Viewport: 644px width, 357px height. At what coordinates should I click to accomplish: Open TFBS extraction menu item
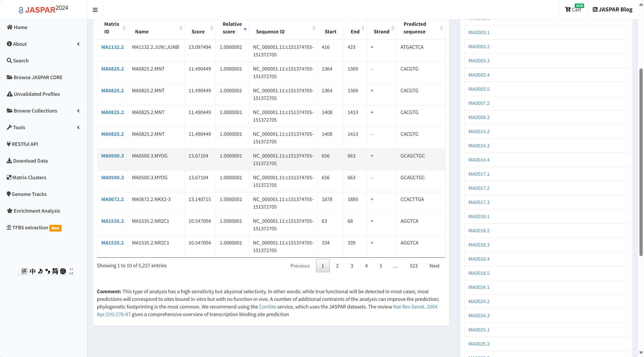tap(30, 228)
